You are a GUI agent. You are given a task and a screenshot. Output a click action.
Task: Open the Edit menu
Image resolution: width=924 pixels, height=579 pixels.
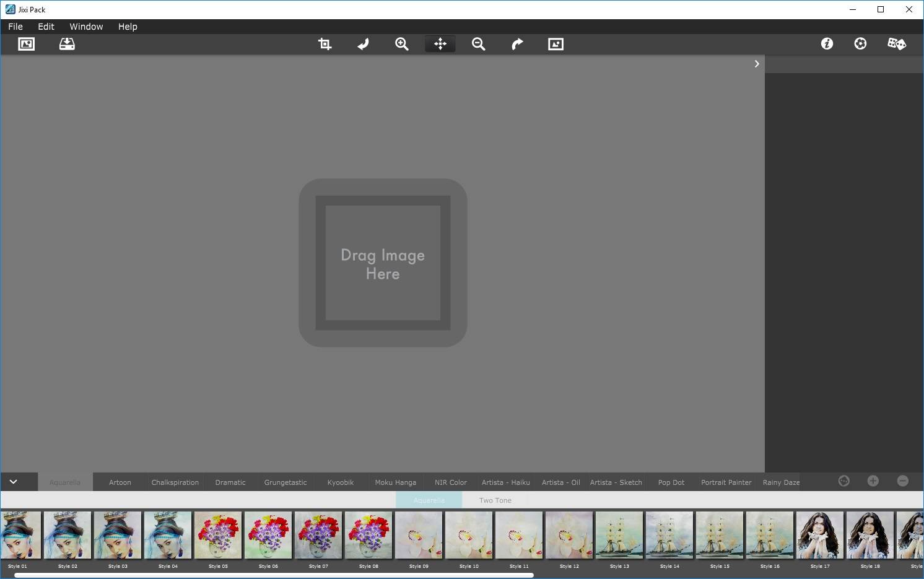coord(46,27)
